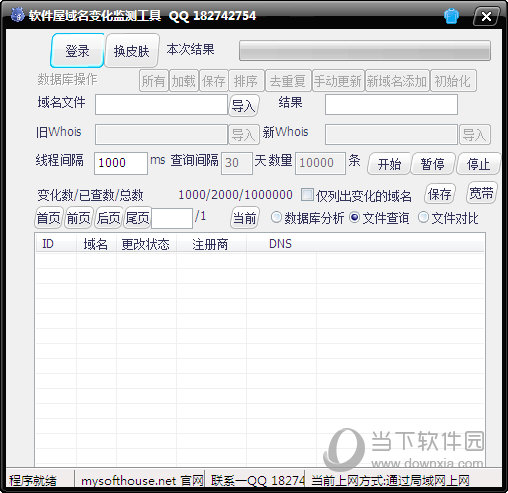Click the ID column header

56,244
